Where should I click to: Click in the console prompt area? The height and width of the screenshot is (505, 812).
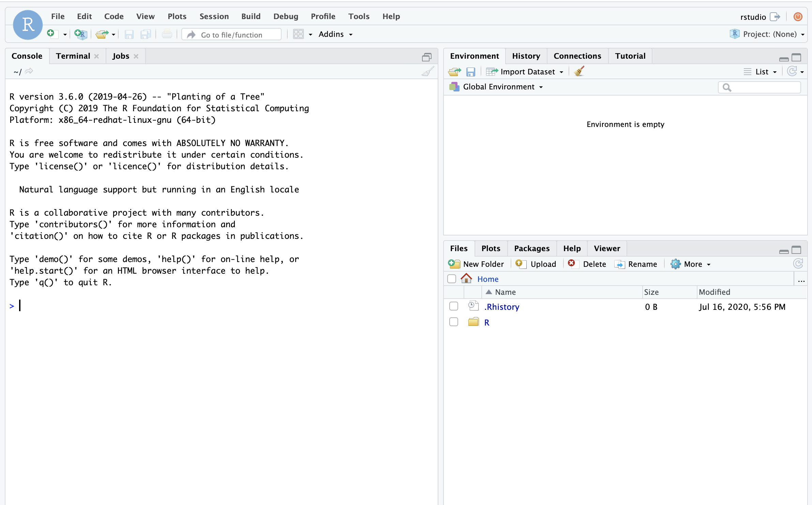[x=222, y=306]
